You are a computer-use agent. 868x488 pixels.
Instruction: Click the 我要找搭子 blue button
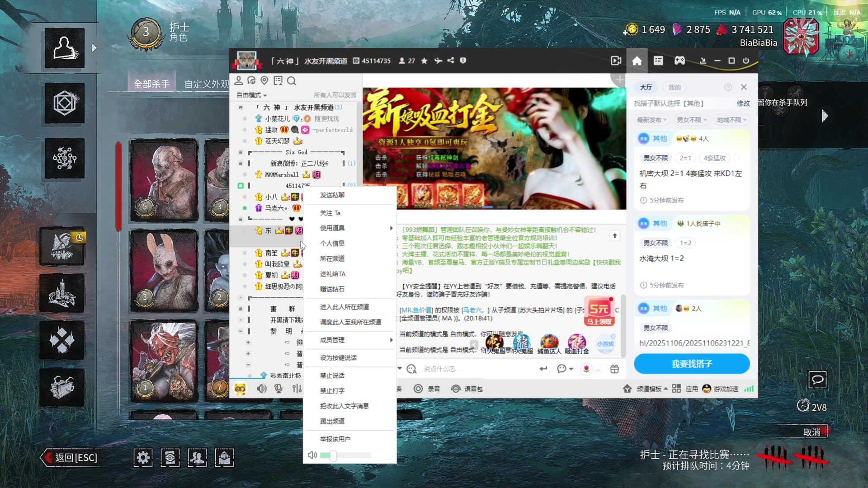coord(692,364)
